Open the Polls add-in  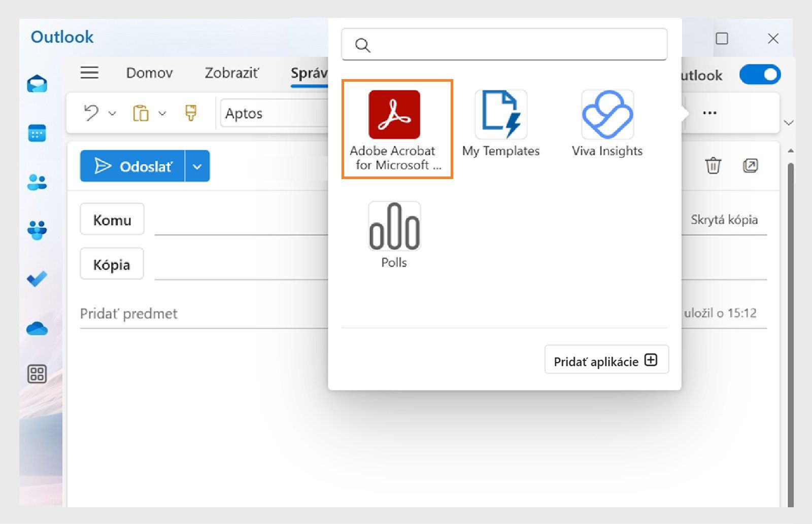point(394,228)
